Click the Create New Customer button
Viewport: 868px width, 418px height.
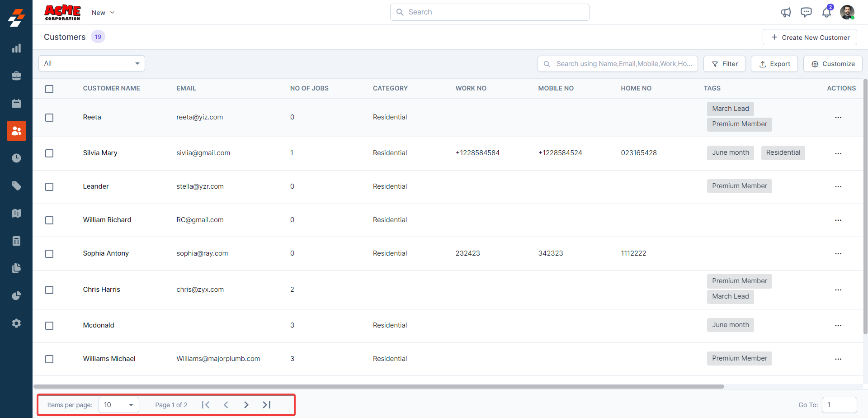(x=810, y=38)
